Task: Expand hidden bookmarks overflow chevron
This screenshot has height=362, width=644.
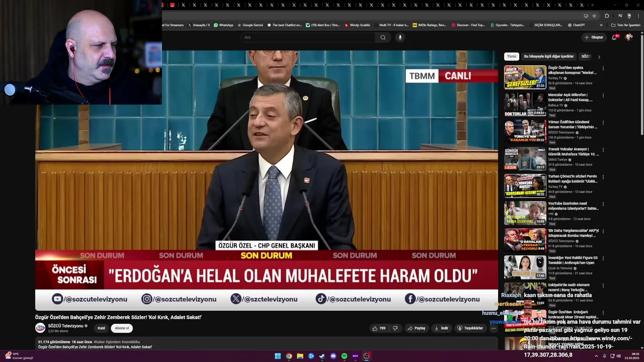Action: click(601, 25)
